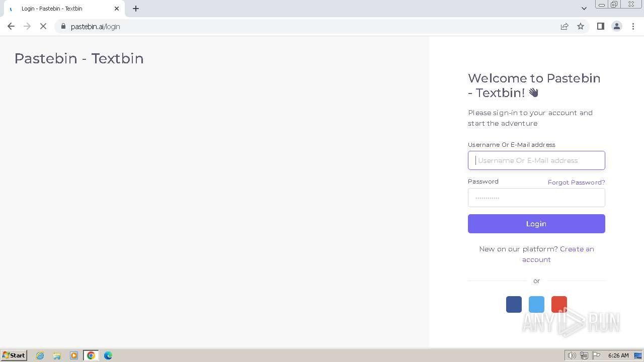Viewport: 644px width, 362px height.
Task: Click the show desktop tray button
Action: [x=638, y=355]
